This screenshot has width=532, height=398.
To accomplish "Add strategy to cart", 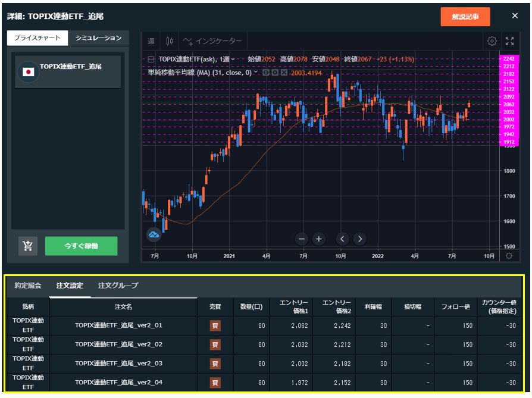I will tap(28, 246).
